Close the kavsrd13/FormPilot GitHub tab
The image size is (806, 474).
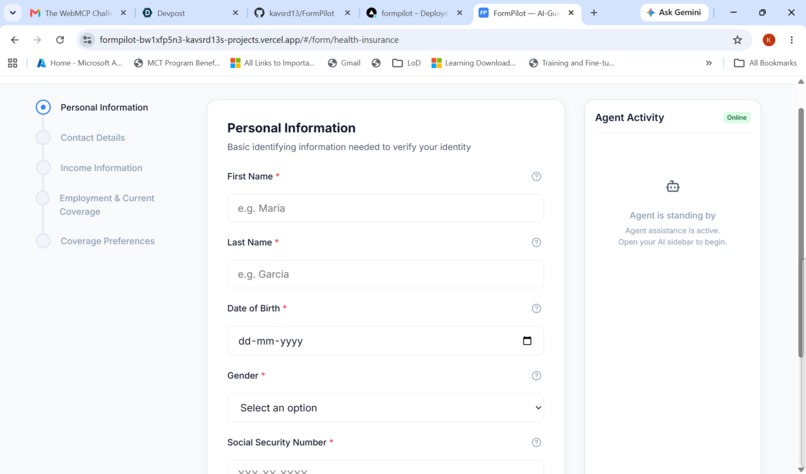[347, 13]
